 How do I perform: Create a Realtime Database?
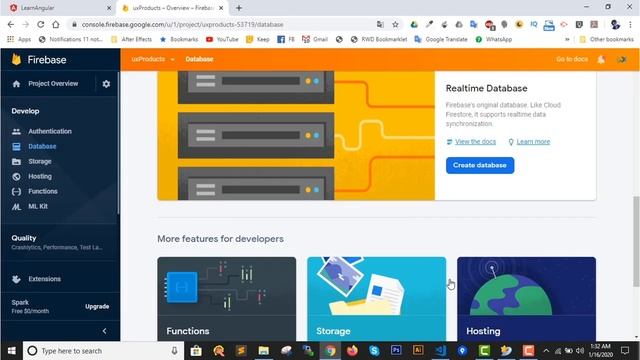pos(480,165)
